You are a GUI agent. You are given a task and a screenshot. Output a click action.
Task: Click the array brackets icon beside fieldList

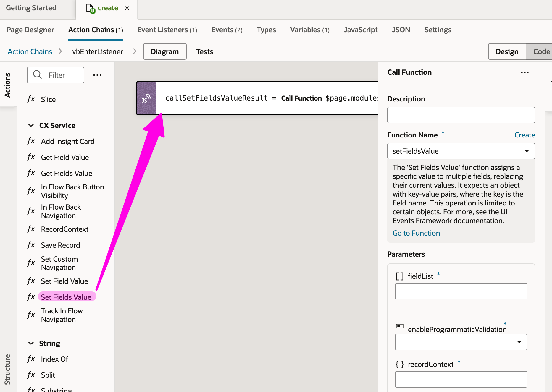(400, 276)
